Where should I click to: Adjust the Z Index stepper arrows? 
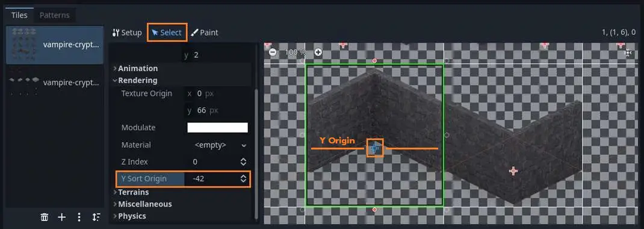[x=244, y=162]
